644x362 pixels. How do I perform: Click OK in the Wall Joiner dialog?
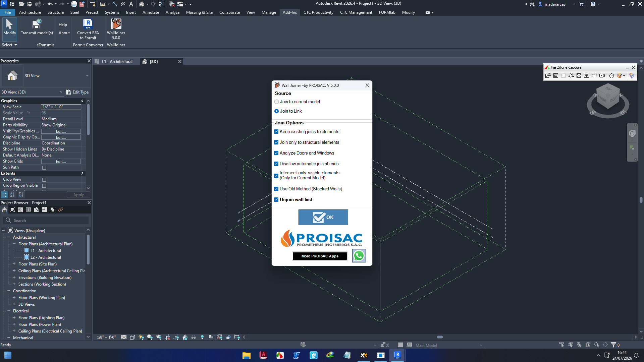pos(323,218)
